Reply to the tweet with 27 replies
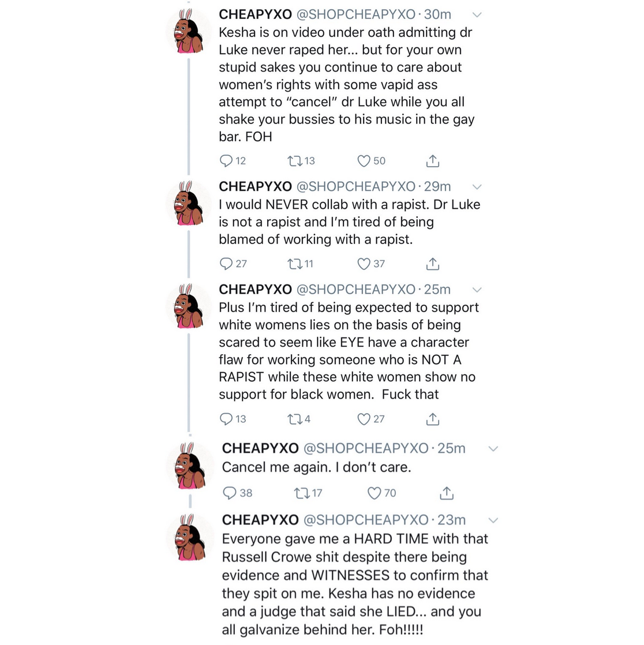 [226, 264]
